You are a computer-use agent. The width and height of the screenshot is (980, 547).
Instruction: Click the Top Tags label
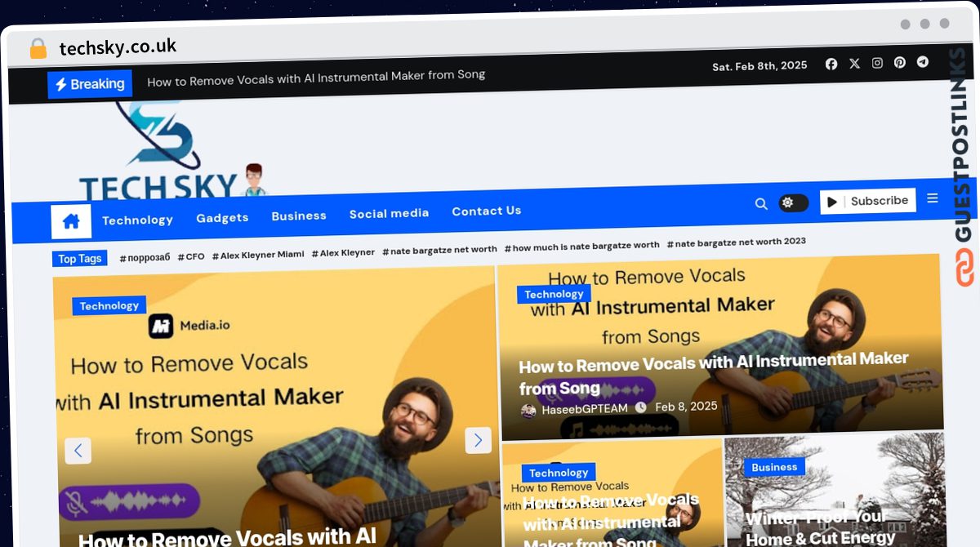[x=80, y=259]
